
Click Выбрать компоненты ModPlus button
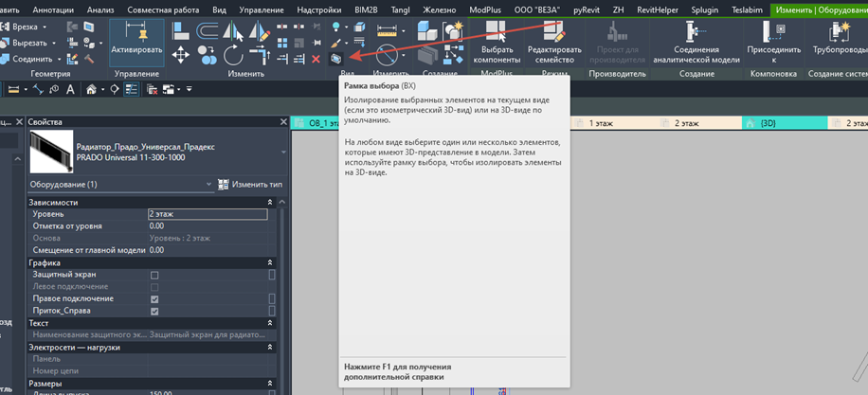click(497, 43)
